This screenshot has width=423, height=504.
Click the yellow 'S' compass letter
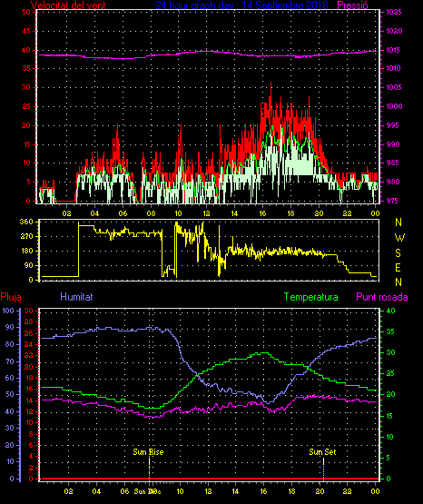398,253
